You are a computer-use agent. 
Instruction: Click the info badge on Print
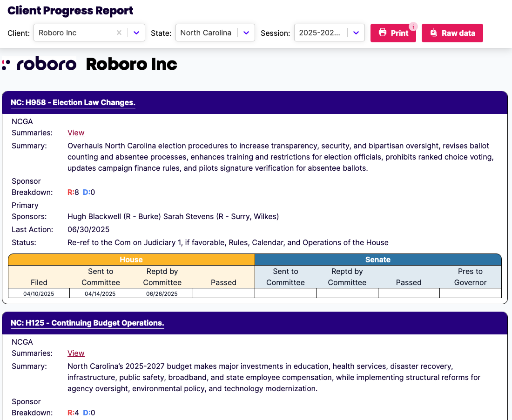413,27
